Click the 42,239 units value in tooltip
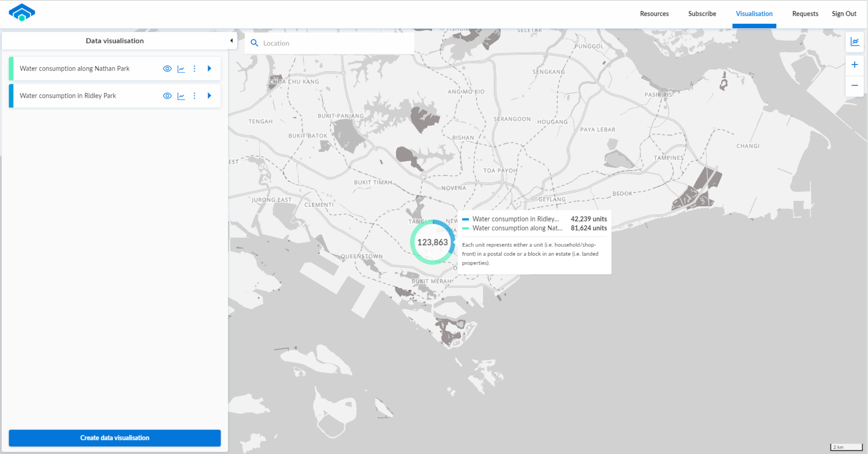Viewport: 868px width, 454px height. click(x=589, y=219)
